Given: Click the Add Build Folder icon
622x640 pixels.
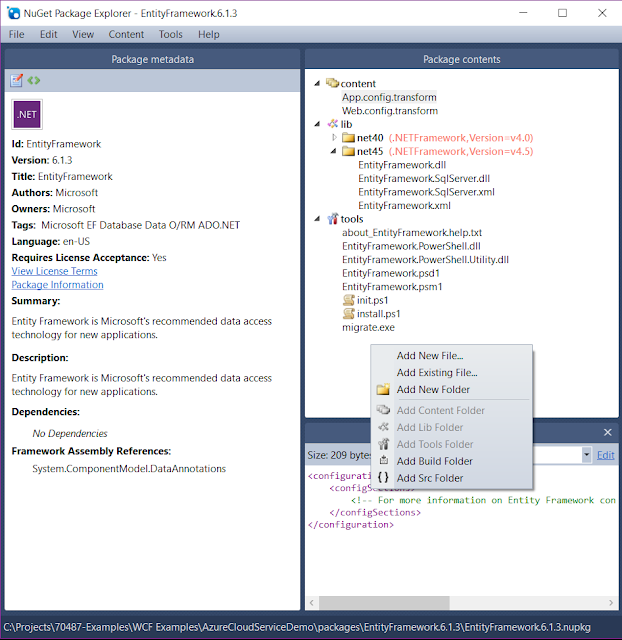Looking at the screenshot, I should point(383,461).
